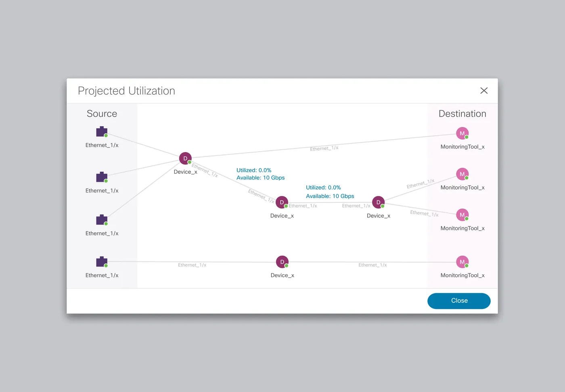Click Ethernet_1/x label on the bottom-left link
Screen dimensions: 565x392
pyautogui.click(x=192, y=265)
